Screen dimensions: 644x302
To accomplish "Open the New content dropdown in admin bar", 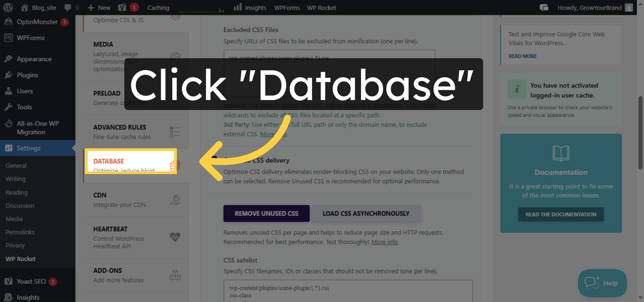I will click(99, 7).
